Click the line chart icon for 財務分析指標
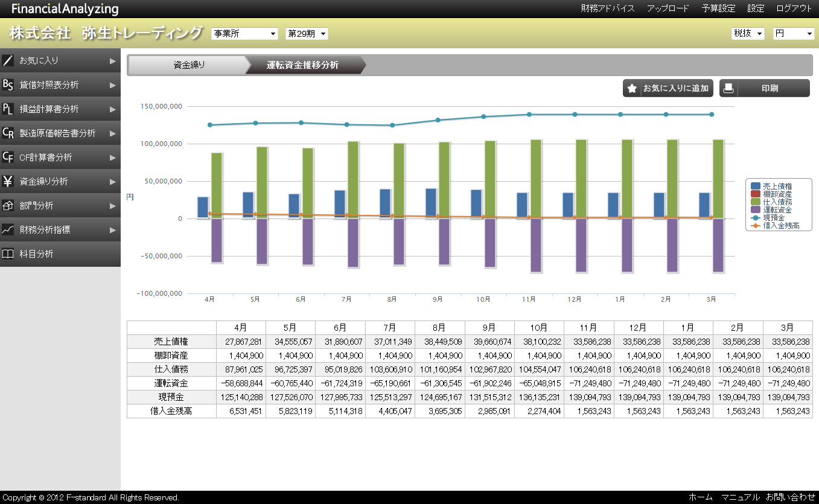Image resolution: width=819 pixels, height=504 pixels. coord(8,229)
